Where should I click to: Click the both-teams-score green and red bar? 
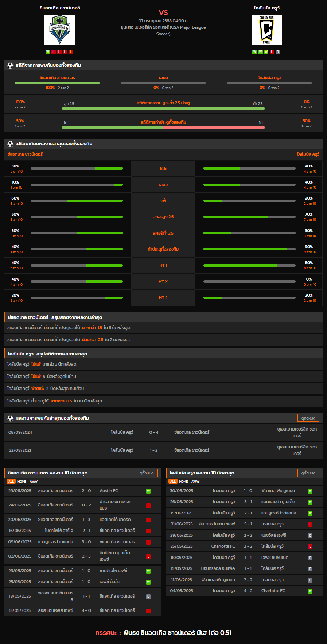tap(163, 127)
